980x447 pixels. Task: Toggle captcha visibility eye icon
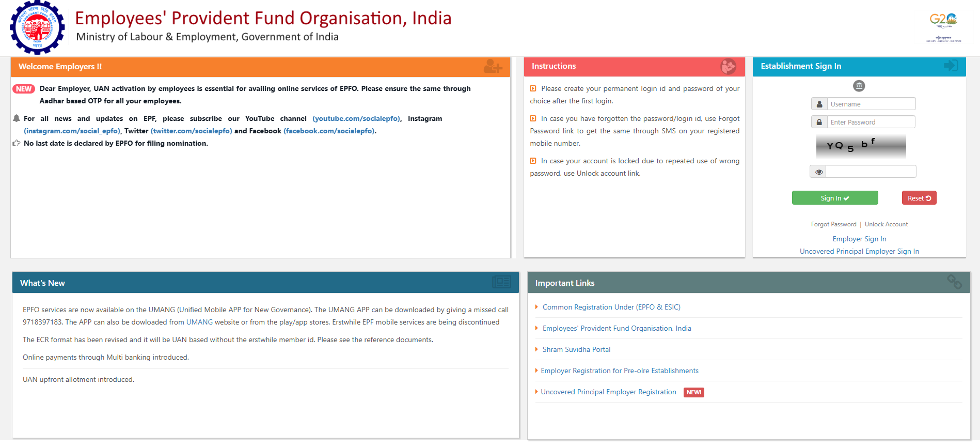[819, 172]
